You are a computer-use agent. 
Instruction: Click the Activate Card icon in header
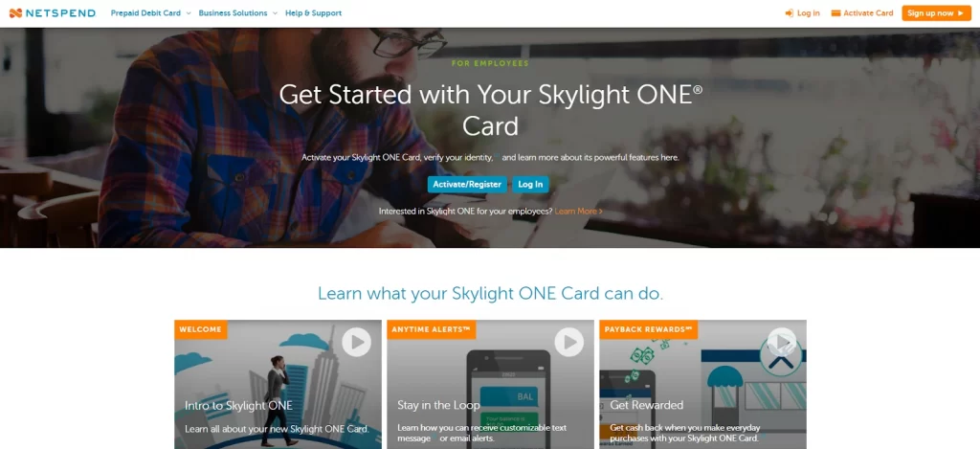click(x=835, y=13)
